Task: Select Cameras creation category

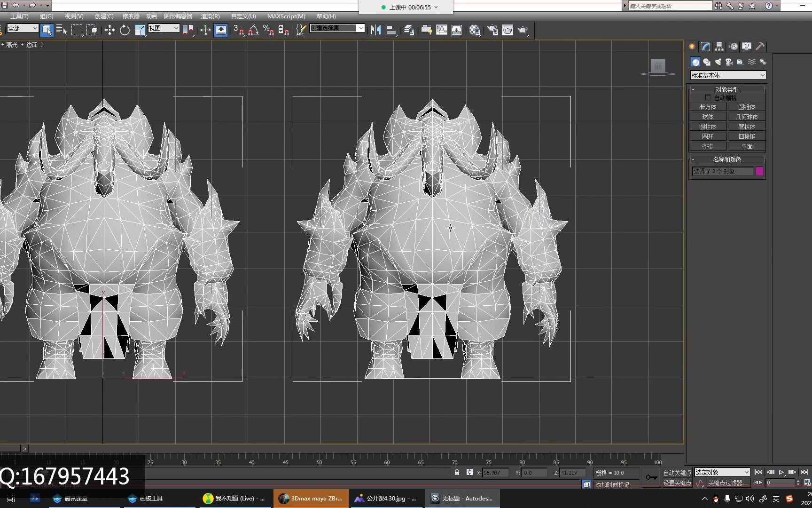Action: pyautogui.click(x=729, y=62)
